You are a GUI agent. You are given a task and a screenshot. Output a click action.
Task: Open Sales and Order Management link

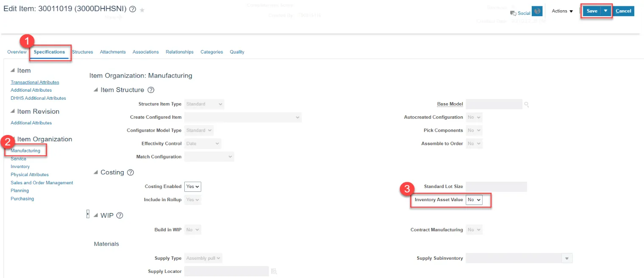(x=42, y=183)
